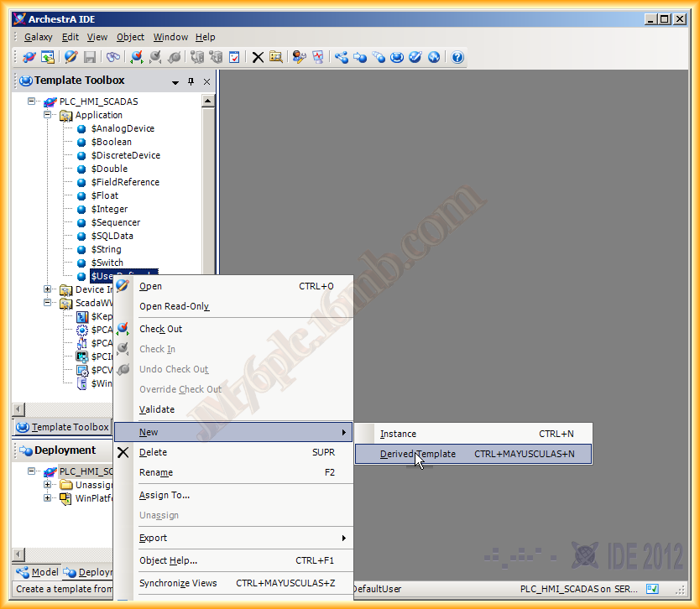The image size is (700, 609).
Task: Choose Derived Template from the New submenu
Action: pyautogui.click(x=418, y=454)
